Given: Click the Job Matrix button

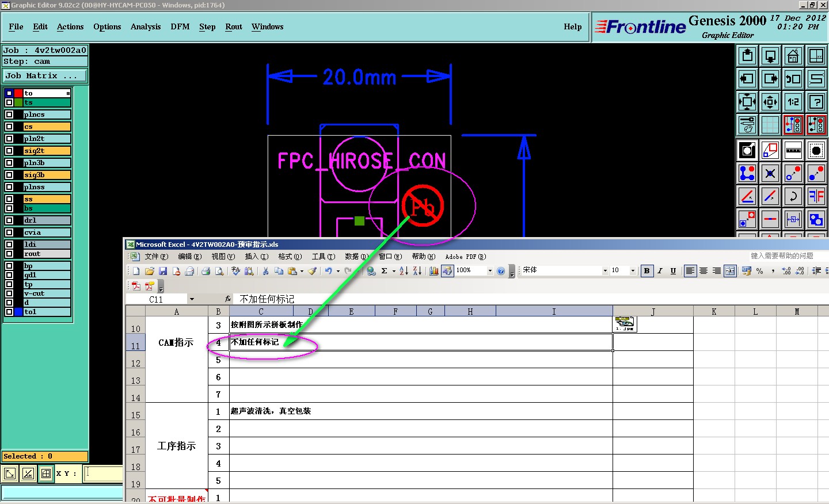Looking at the screenshot, I should click(x=45, y=75).
